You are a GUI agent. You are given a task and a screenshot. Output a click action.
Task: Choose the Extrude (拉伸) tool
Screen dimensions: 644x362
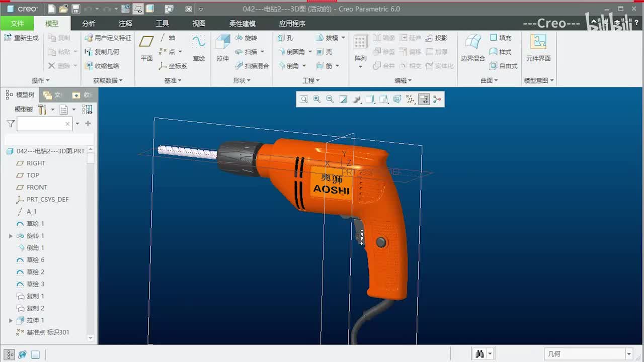coord(223,48)
